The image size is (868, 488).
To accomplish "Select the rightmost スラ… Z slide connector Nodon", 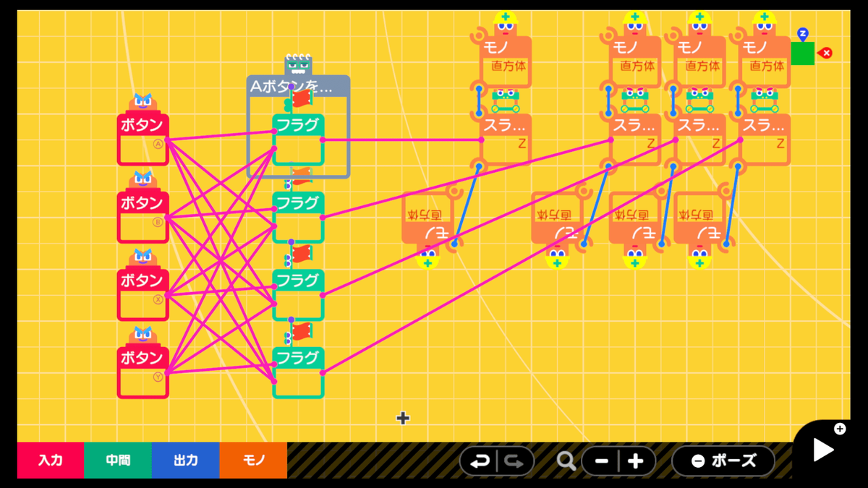I will click(x=764, y=140).
